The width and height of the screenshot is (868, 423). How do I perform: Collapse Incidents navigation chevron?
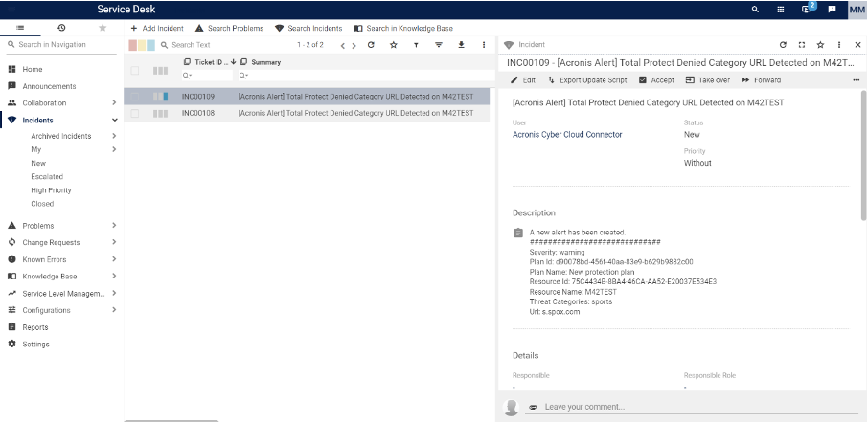tap(115, 120)
